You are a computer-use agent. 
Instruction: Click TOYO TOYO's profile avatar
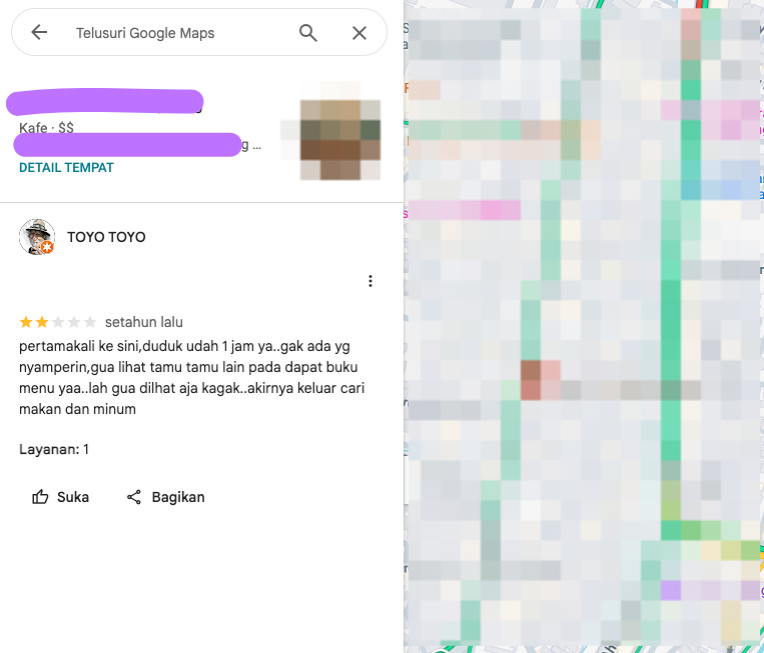click(x=36, y=236)
